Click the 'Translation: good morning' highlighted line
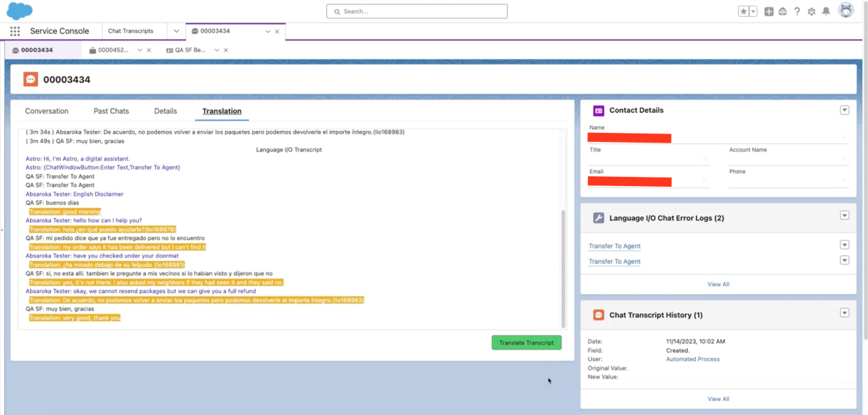Screen dimensions: 868x415 [65, 212]
